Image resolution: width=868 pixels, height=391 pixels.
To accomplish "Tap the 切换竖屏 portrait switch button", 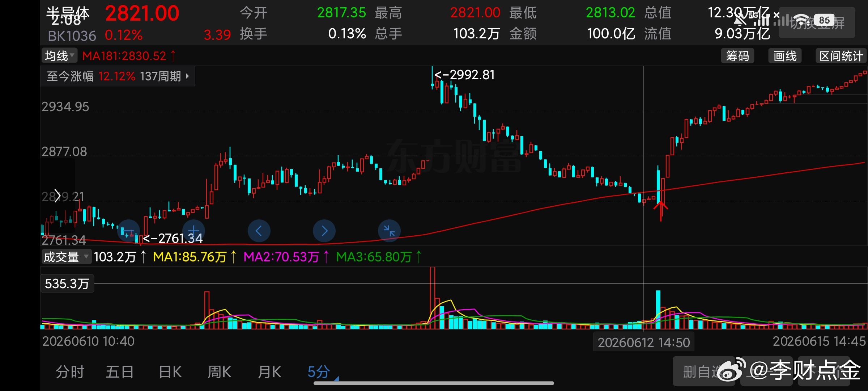I will tap(817, 22).
